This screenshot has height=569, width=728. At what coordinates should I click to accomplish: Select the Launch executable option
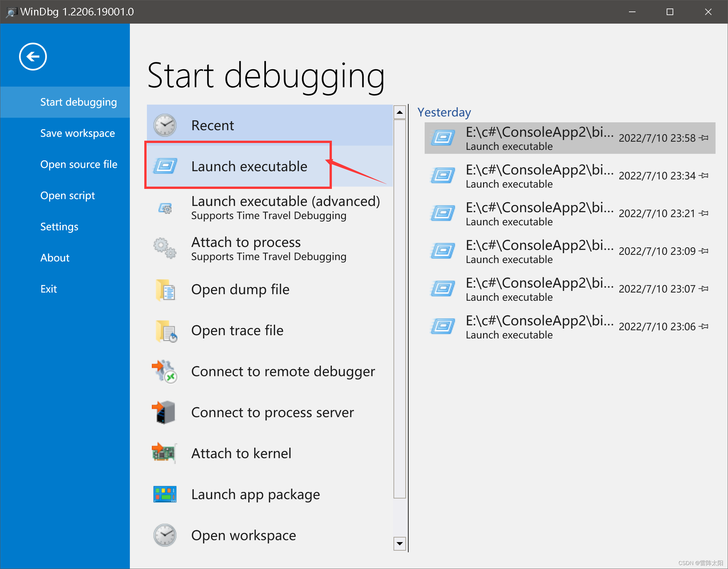(x=249, y=166)
